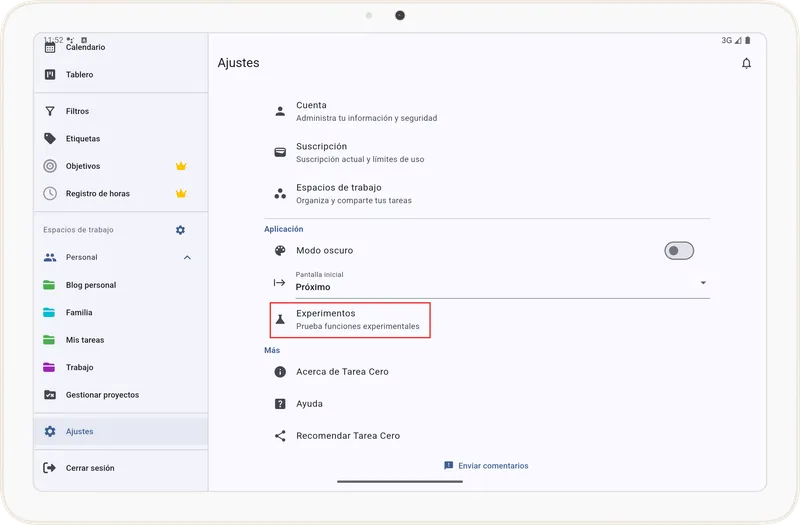
Task: Click the Objetivos target icon
Action: [50, 166]
